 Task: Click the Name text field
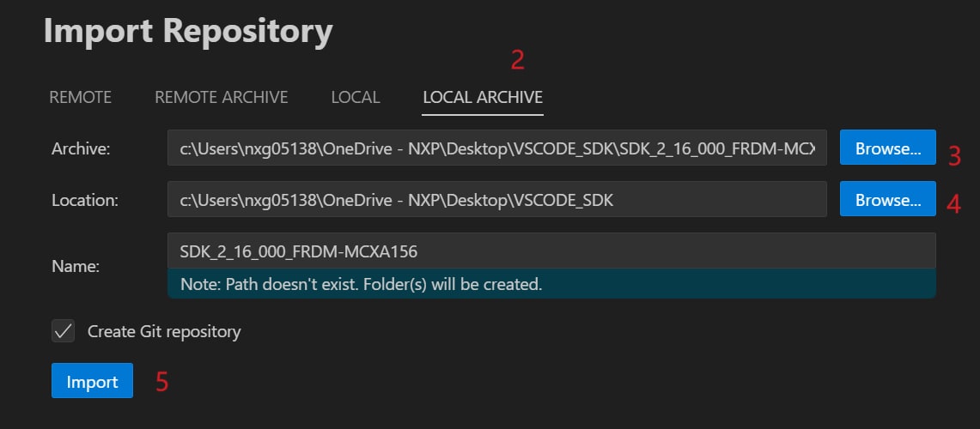551,251
